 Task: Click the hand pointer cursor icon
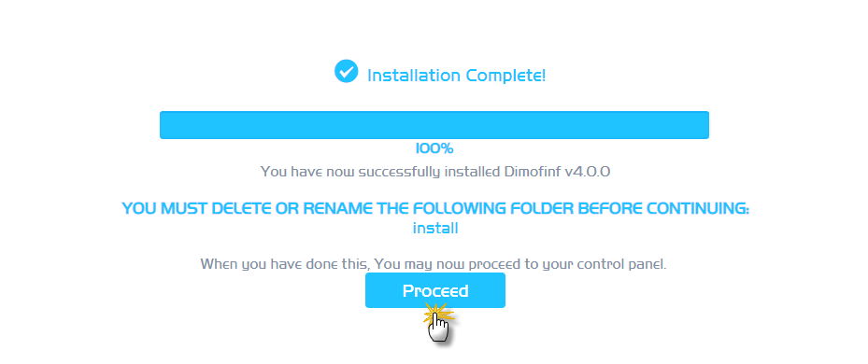point(438,328)
